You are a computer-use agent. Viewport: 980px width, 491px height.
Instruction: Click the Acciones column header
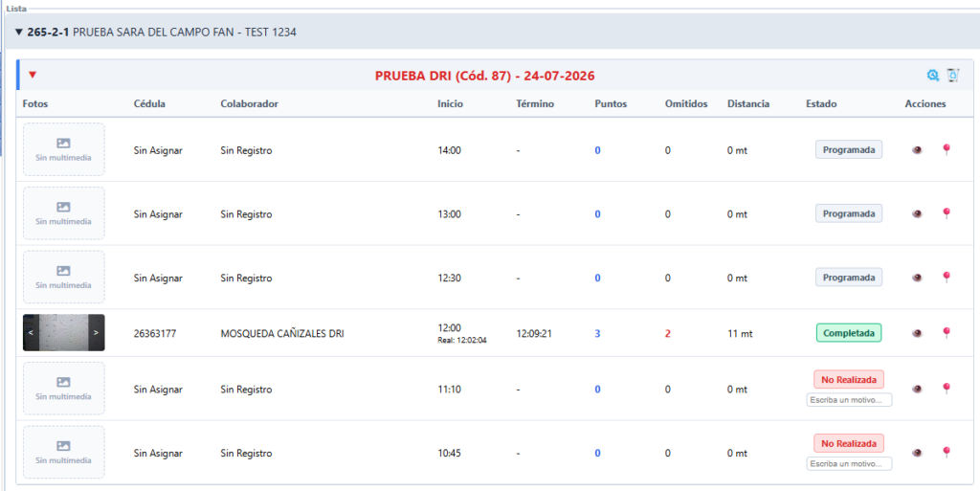coord(925,103)
